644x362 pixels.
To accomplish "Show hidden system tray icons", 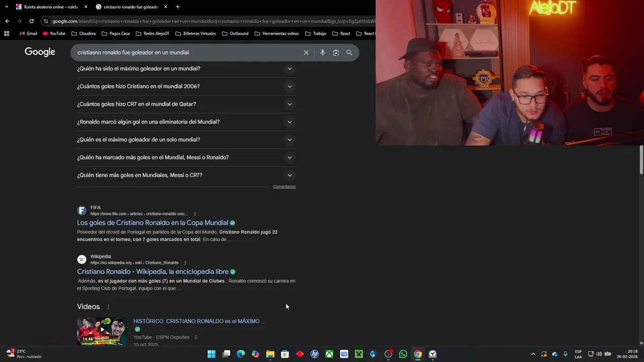I will pyautogui.click(x=533, y=354).
